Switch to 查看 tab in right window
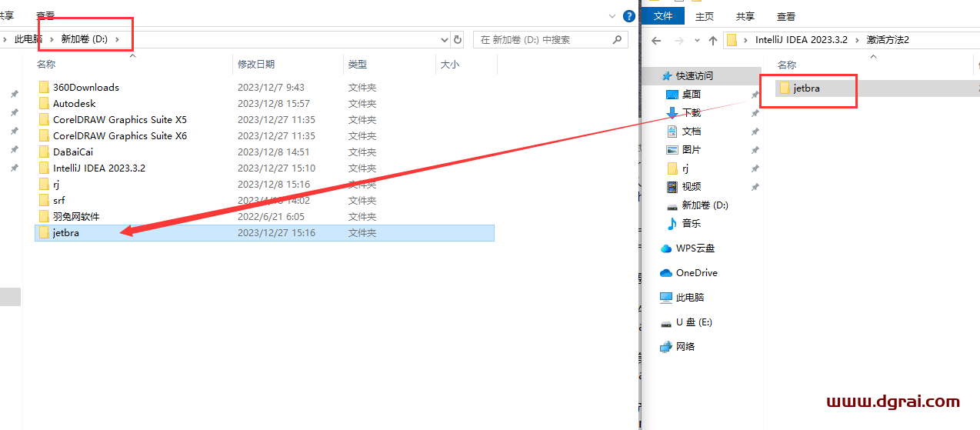Image resolution: width=980 pixels, height=430 pixels. coord(785,16)
